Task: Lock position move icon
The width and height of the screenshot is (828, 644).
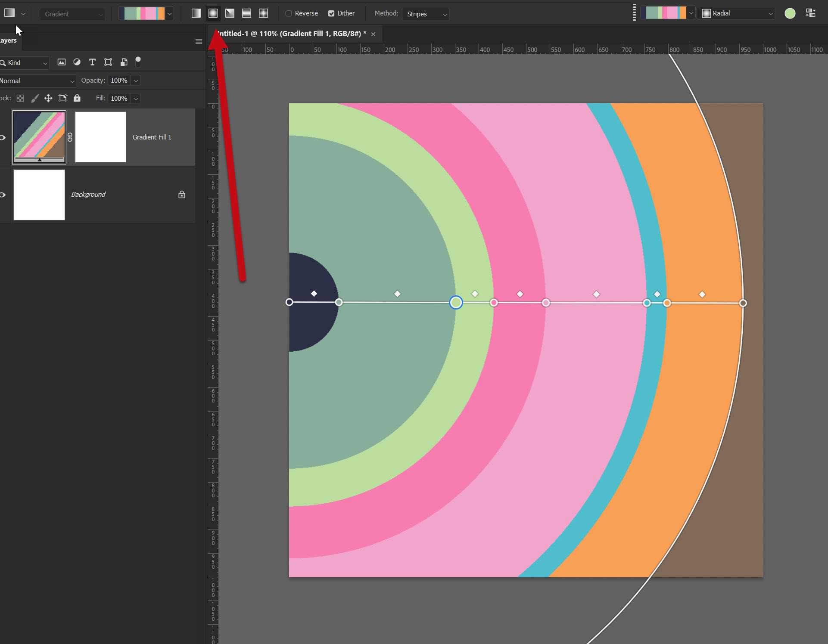Action: coord(48,98)
